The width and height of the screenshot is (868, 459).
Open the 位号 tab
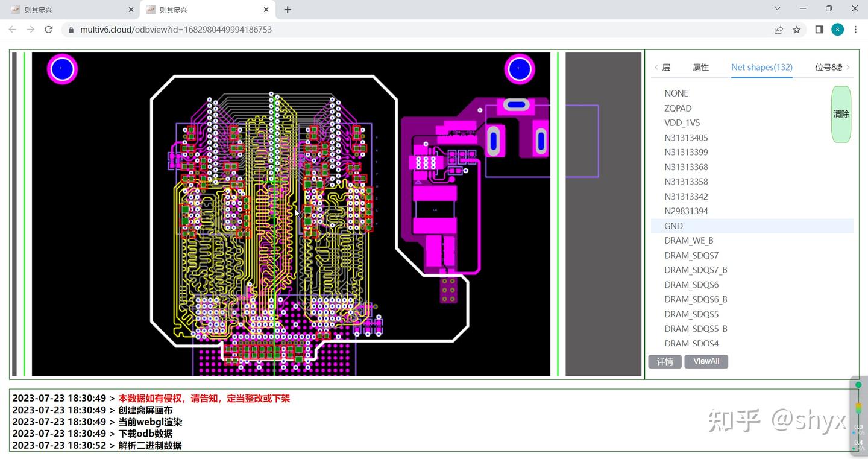pos(828,68)
